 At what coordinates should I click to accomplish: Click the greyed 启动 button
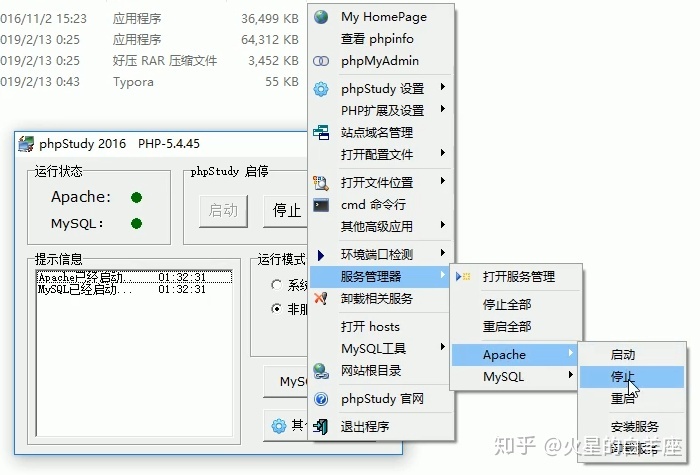(x=223, y=211)
